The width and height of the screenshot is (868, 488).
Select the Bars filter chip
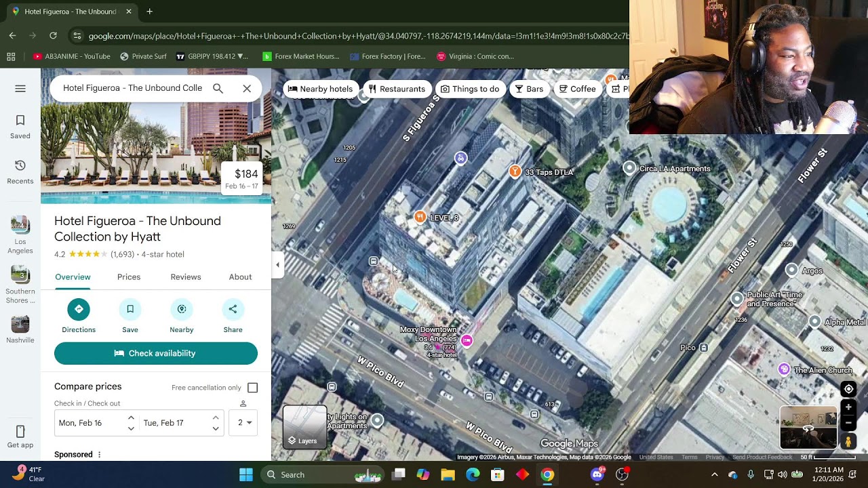529,89
